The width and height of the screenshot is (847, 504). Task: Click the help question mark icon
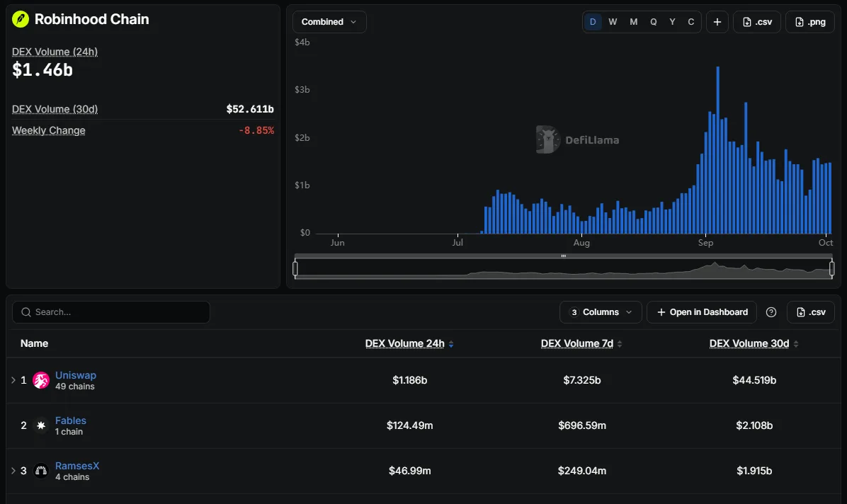coord(771,312)
